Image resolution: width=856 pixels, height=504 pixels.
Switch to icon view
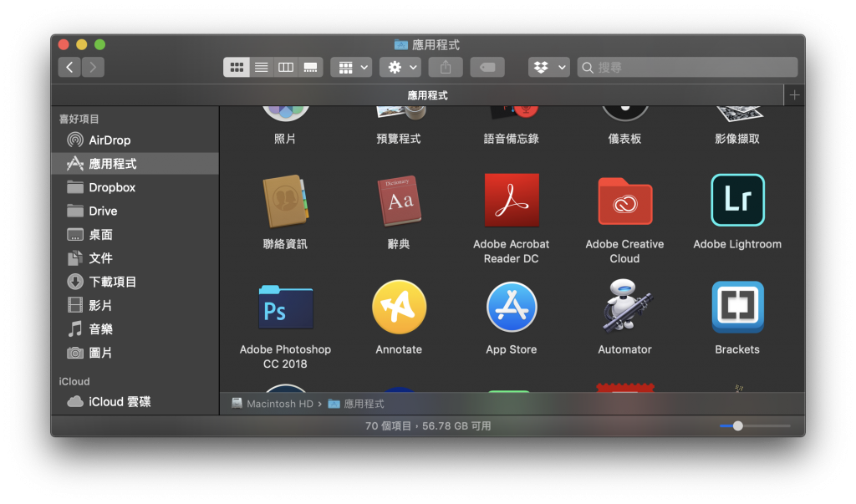[x=237, y=67]
